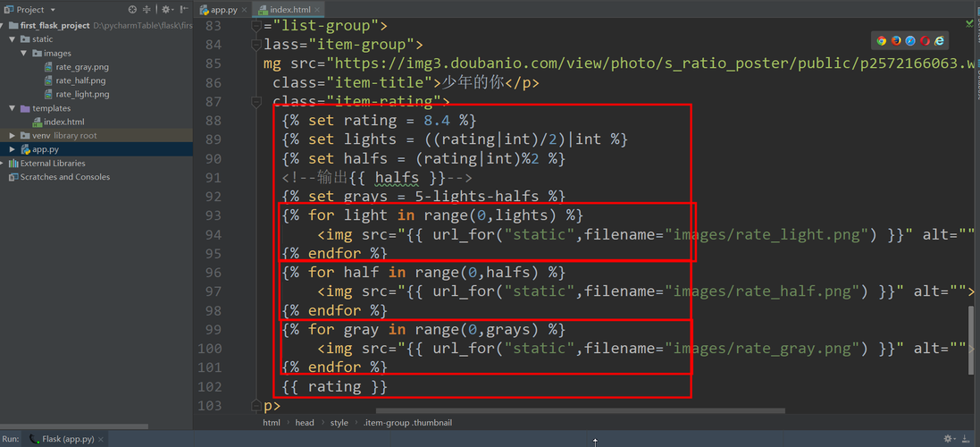Click 'head' in the breadcrumb bar
Image resolution: width=980 pixels, height=447 pixels.
305,423
